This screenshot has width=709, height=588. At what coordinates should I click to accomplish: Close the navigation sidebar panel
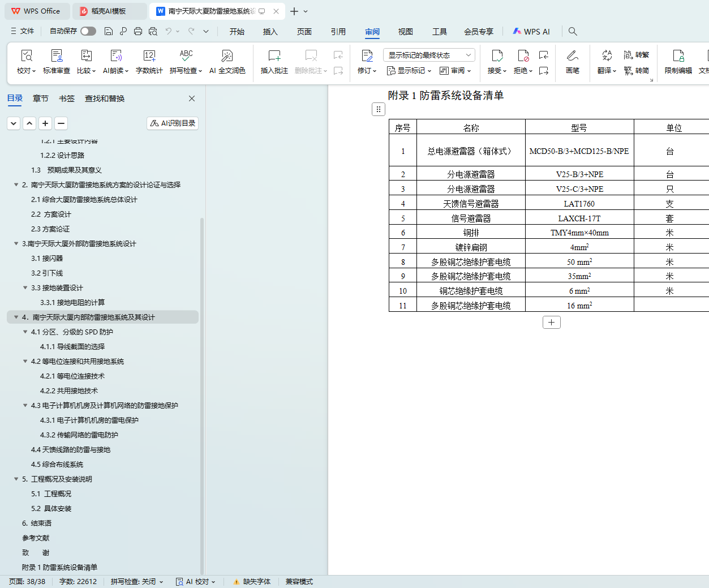click(192, 98)
